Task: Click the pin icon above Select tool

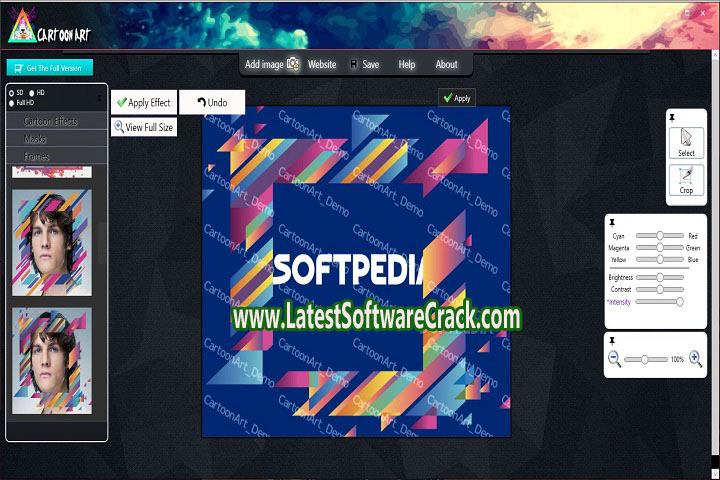Action: [x=672, y=118]
